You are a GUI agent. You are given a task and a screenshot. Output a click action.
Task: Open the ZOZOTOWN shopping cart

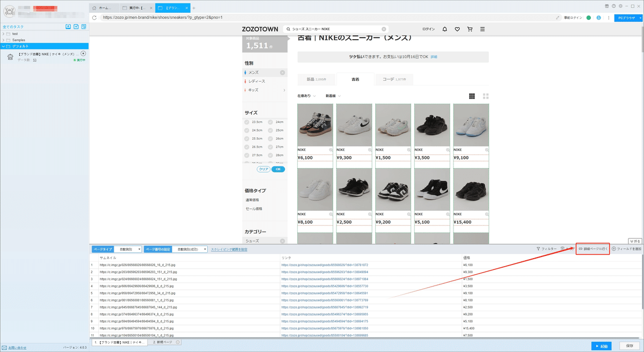pyautogui.click(x=470, y=29)
